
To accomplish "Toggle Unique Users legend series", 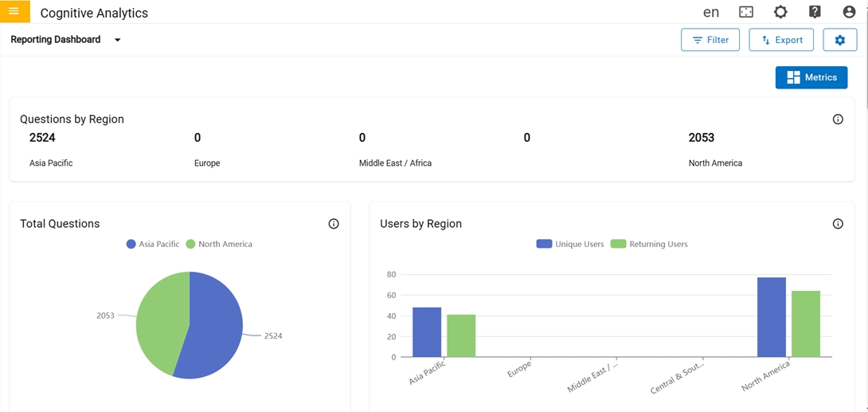I will (x=570, y=244).
